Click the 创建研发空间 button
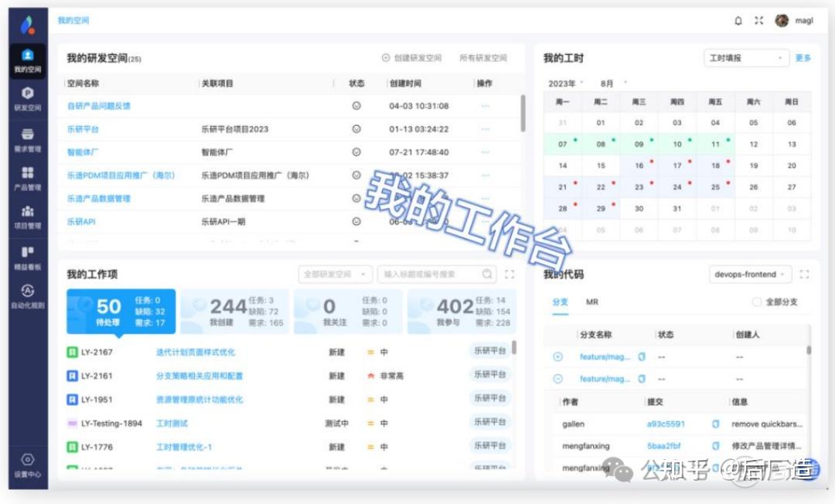 tap(414, 58)
